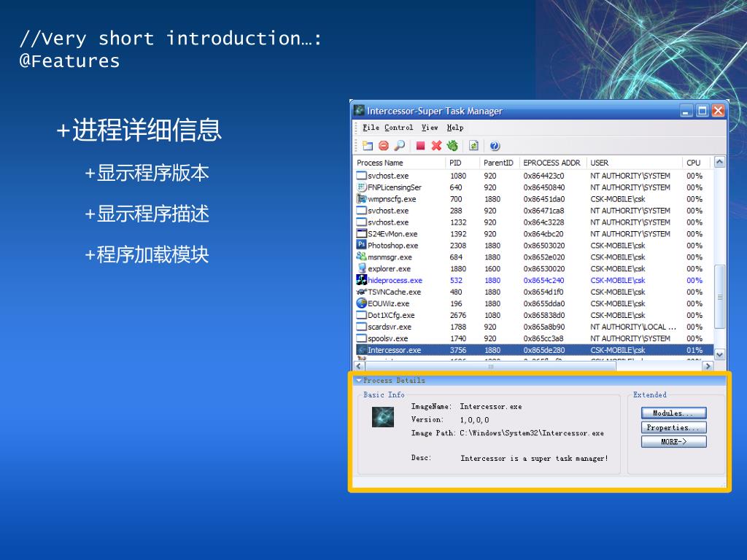Sort by the Process Name column header
The image size is (747, 560).
399,163
